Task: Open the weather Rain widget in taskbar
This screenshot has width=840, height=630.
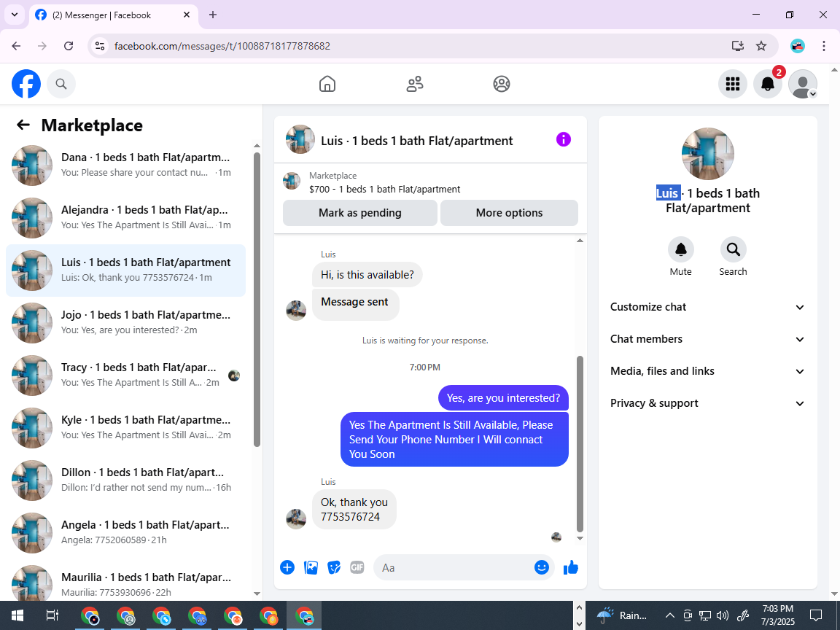Action: coord(623,615)
